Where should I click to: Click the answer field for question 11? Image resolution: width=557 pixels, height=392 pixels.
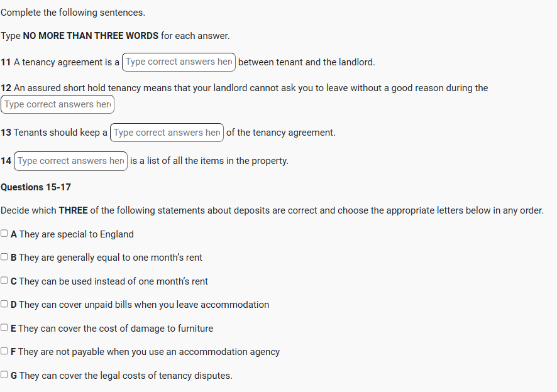[179, 62]
